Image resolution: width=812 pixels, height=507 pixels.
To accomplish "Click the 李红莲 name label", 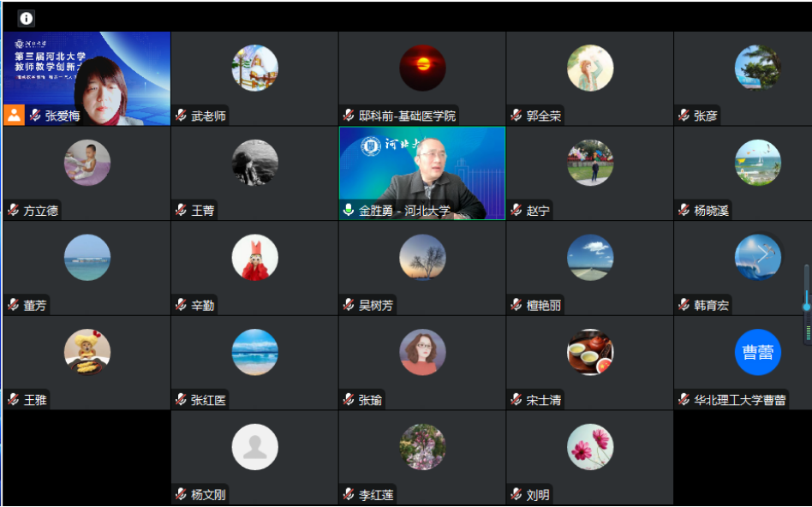I will [376, 494].
